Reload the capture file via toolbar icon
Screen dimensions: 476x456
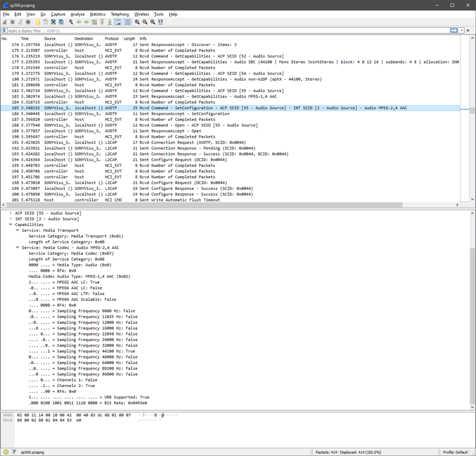61,22
